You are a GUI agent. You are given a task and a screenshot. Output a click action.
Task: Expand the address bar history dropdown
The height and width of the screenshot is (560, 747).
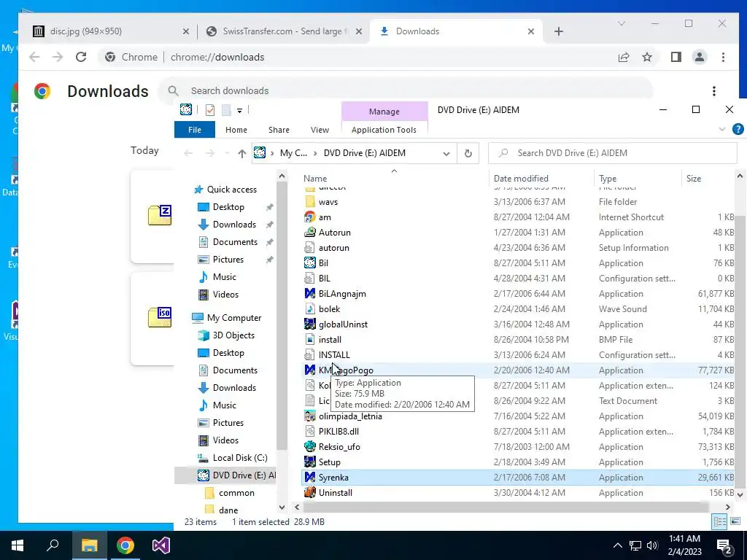point(446,153)
